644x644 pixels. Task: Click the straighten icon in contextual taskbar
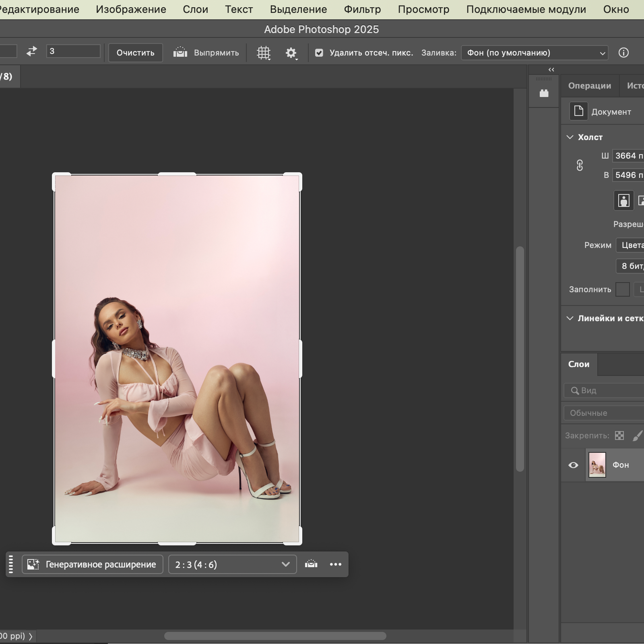tap(311, 564)
